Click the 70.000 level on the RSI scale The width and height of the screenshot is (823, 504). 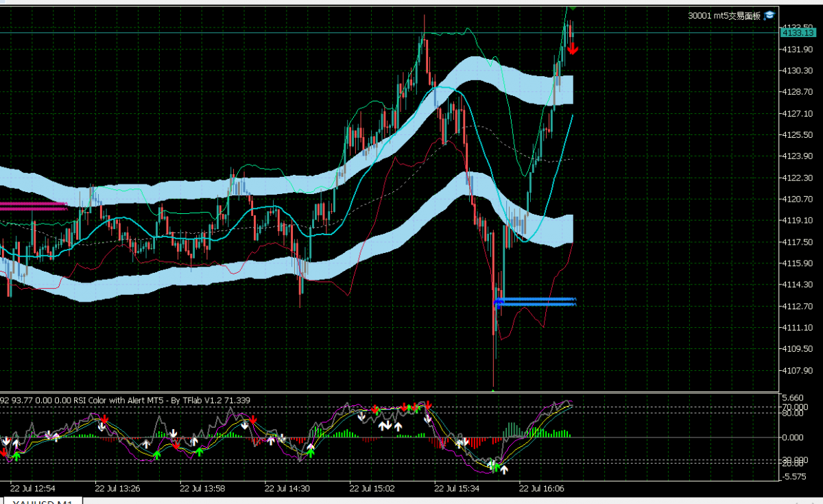pos(796,407)
